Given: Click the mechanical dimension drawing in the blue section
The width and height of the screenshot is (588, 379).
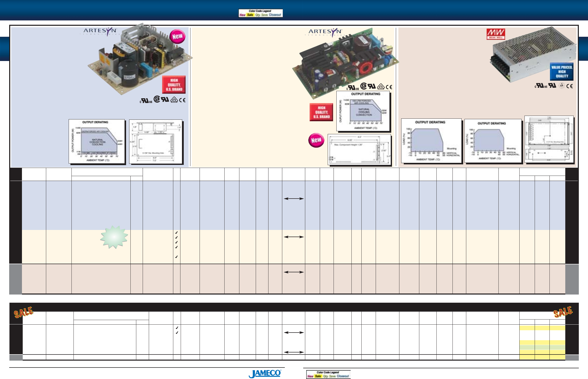Looking at the screenshot, I should (x=156, y=142).
